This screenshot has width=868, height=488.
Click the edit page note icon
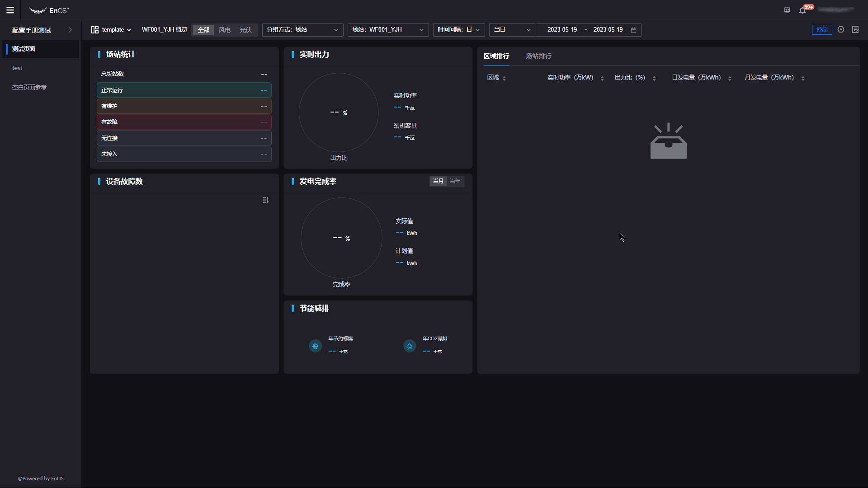pyautogui.click(x=855, y=29)
